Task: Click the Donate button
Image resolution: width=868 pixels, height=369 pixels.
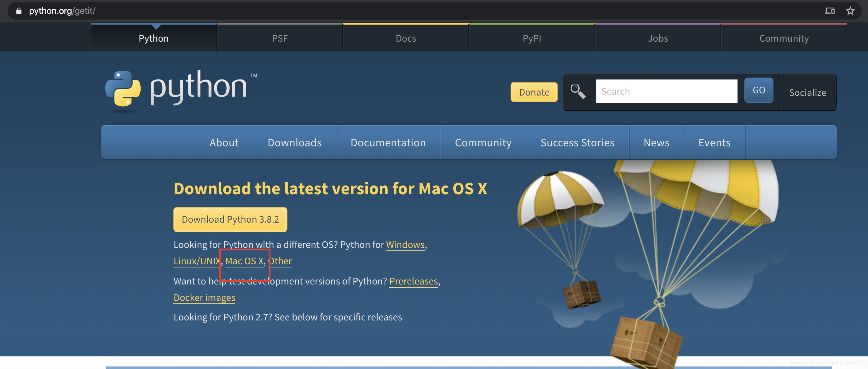Action: [534, 92]
